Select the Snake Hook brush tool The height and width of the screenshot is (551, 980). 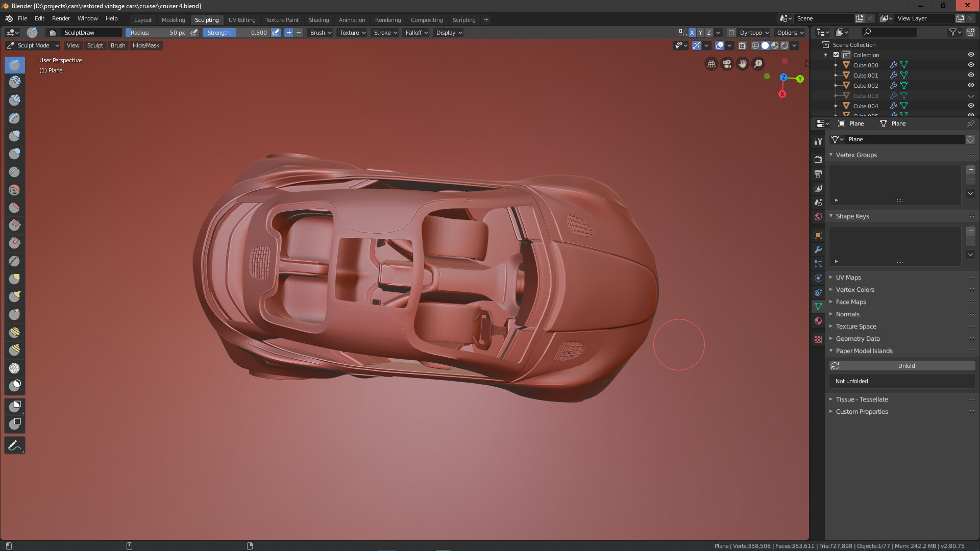15,297
